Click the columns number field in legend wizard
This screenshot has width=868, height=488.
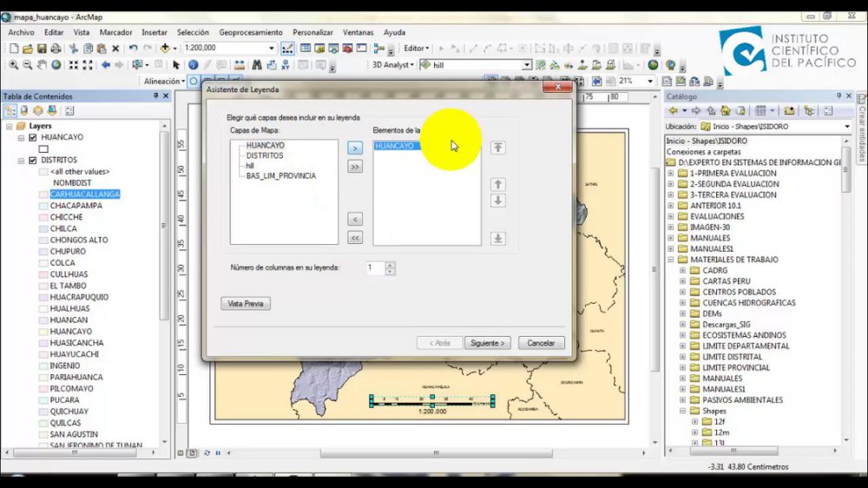point(375,268)
